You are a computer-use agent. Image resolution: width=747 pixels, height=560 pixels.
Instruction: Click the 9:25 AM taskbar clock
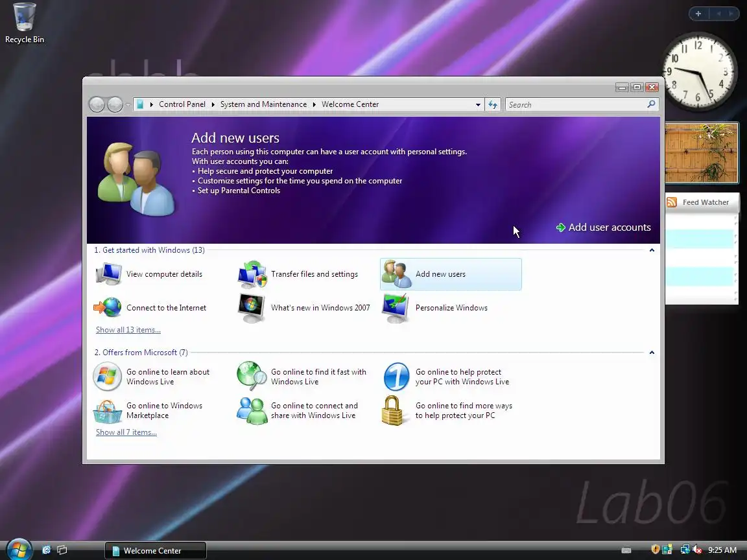coord(722,550)
